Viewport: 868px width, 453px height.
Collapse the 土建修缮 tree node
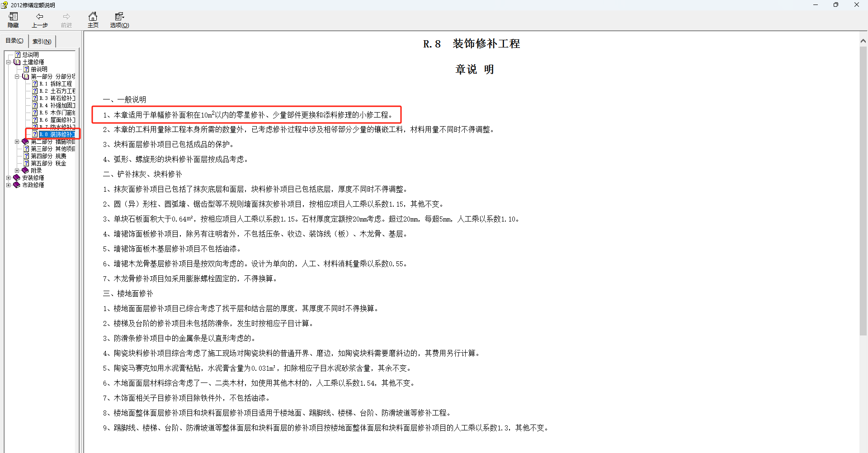coord(9,62)
